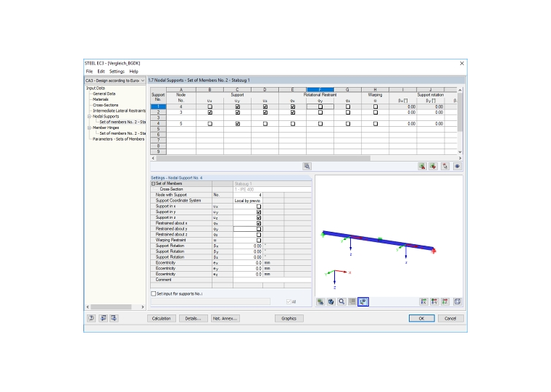
Task: Click the Support Rotation βx value in settings
Action: pos(248,246)
